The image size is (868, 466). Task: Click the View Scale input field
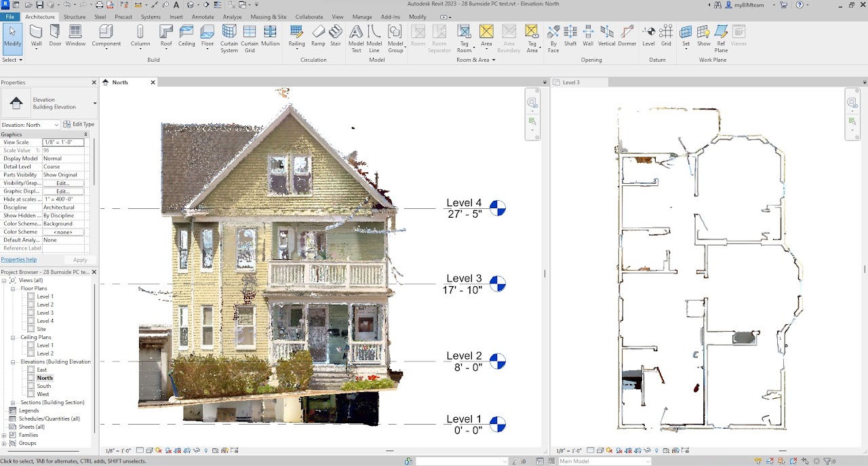click(x=63, y=142)
